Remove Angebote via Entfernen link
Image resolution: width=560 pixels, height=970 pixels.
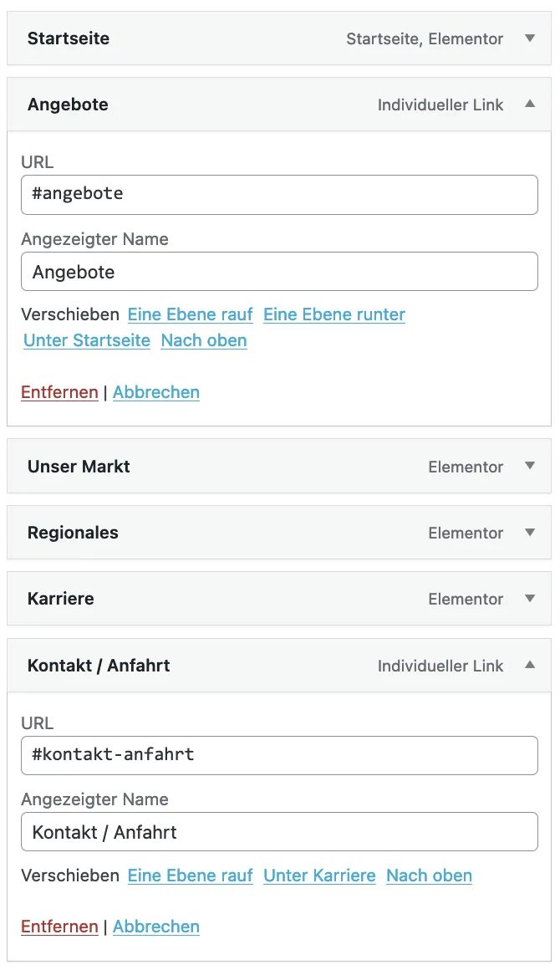click(60, 392)
